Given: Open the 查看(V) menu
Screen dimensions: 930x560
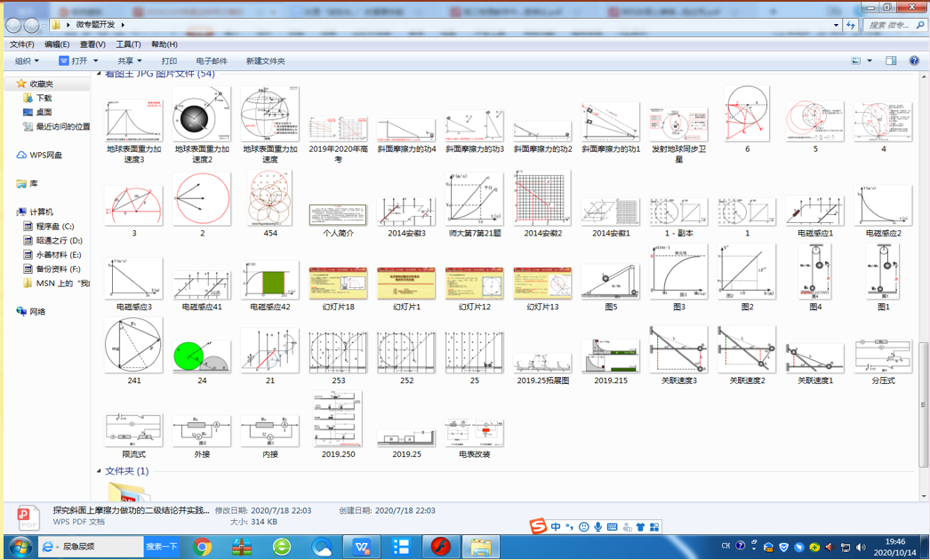Looking at the screenshot, I should pyautogui.click(x=92, y=44).
